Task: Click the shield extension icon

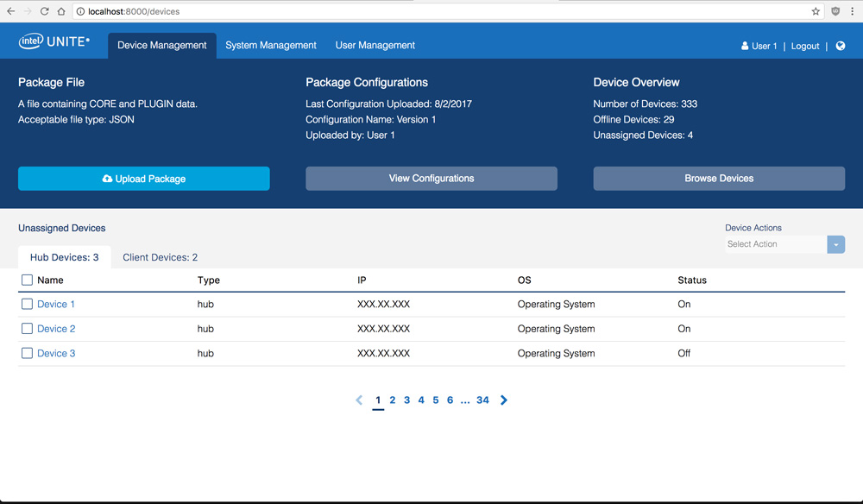Action: pyautogui.click(x=835, y=11)
